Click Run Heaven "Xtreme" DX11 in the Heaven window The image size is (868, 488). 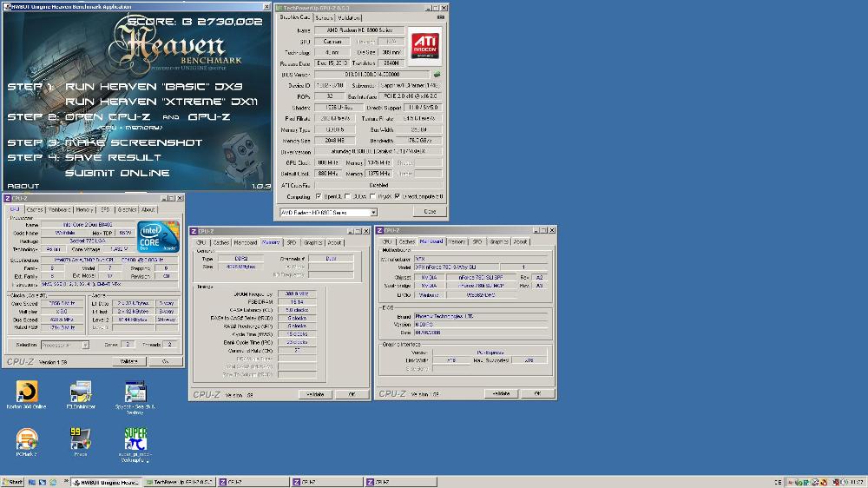tap(161, 102)
